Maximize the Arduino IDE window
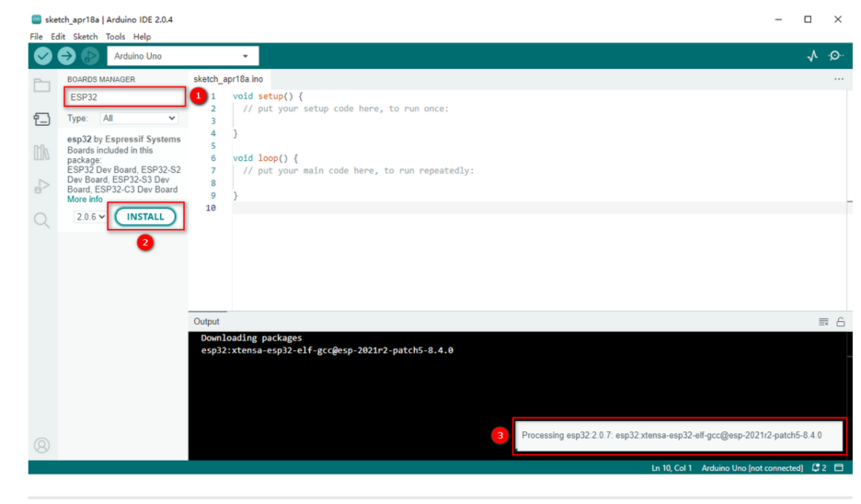This screenshot has width=861, height=504. pyautogui.click(x=808, y=19)
